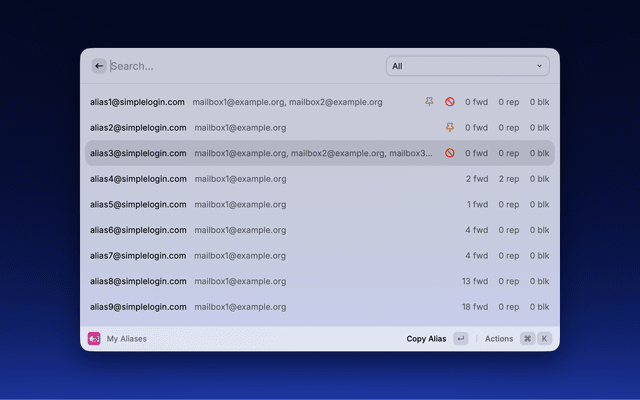
Task: Choose alias7@simplelogin.com row
Action: (x=138, y=255)
